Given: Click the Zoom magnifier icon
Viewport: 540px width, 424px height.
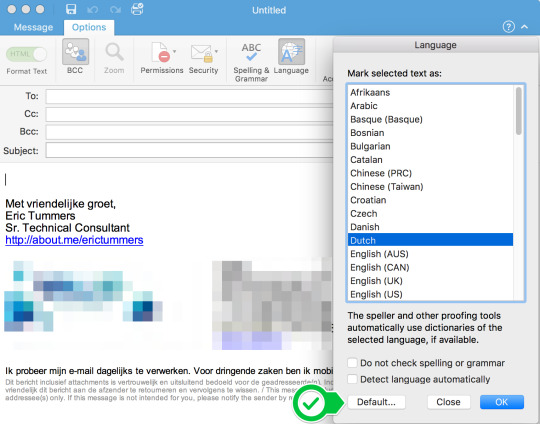Looking at the screenshot, I should (x=114, y=52).
